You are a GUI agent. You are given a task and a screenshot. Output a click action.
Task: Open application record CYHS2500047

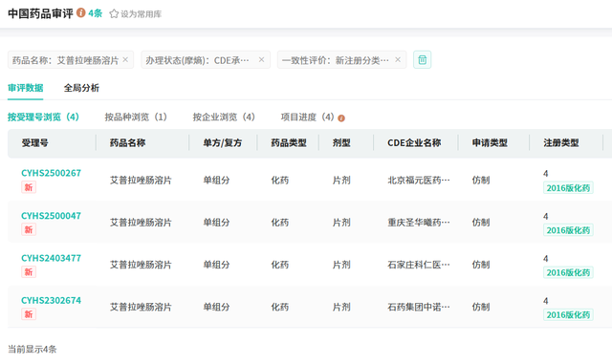coord(51,216)
